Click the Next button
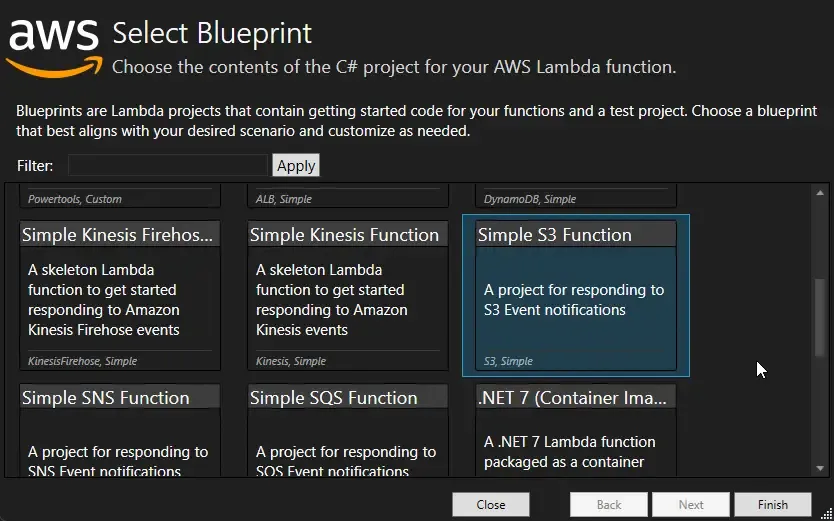This screenshot has height=521, width=834. click(x=691, y=505)
